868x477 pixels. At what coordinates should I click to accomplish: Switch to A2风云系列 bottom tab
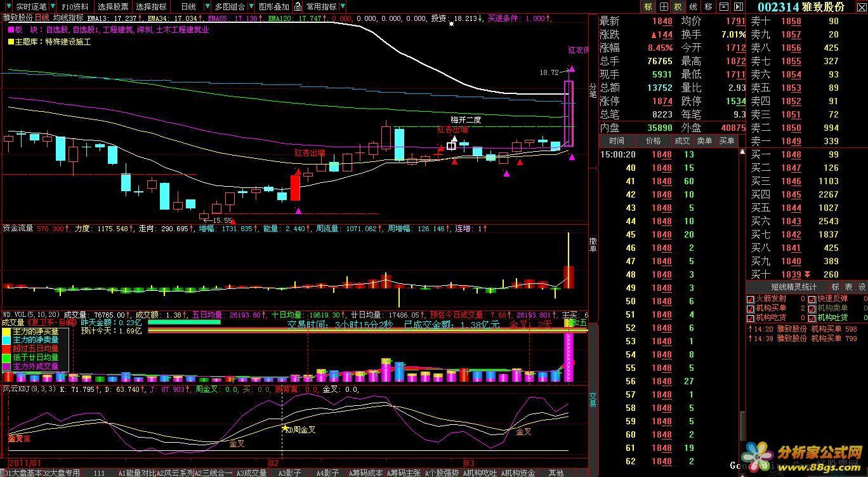click(x=175, y=473)
